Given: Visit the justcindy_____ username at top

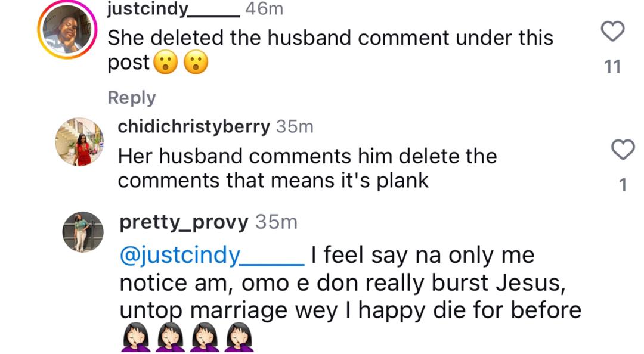Looking at the screenshot, I should point(173,8).
